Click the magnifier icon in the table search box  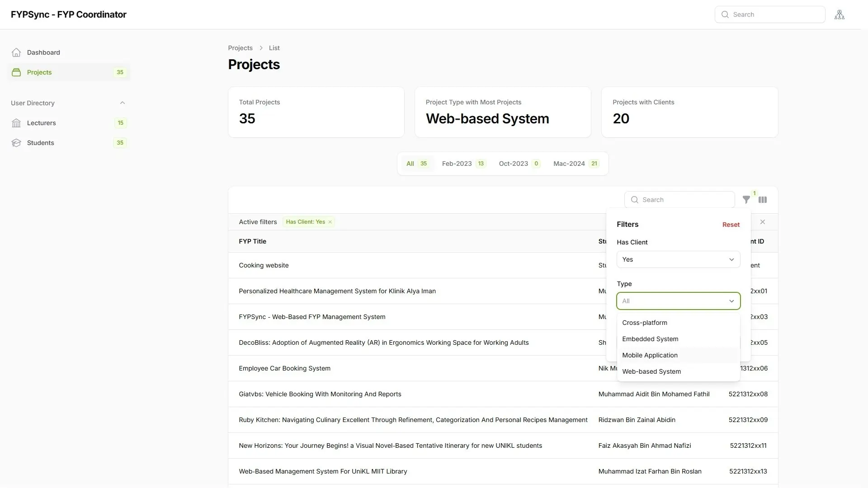click(635, 199)
